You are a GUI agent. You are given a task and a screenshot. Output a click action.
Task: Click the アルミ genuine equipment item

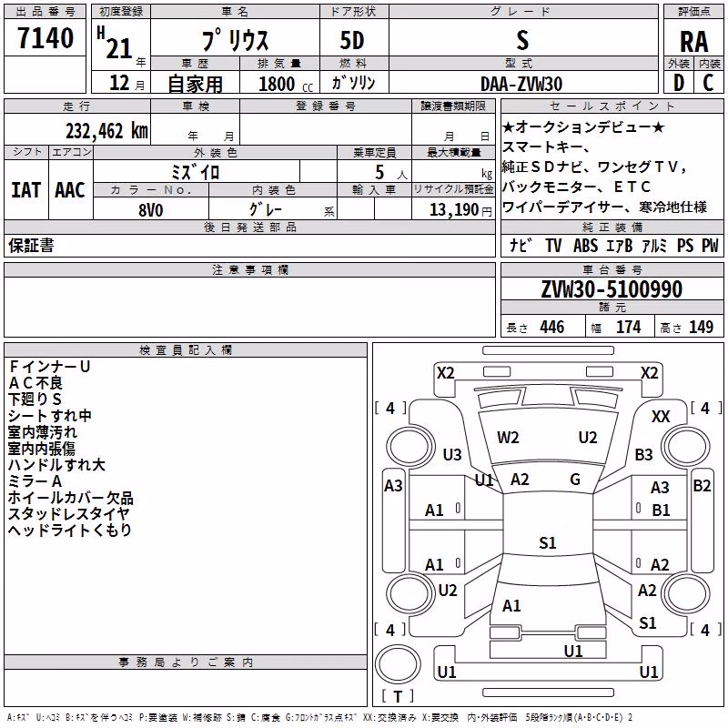pyautogui.click(x=654, y=245)
